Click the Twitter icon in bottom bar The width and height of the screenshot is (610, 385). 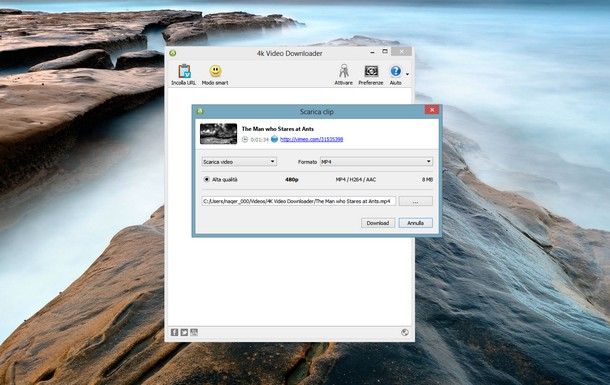[184, 332]
